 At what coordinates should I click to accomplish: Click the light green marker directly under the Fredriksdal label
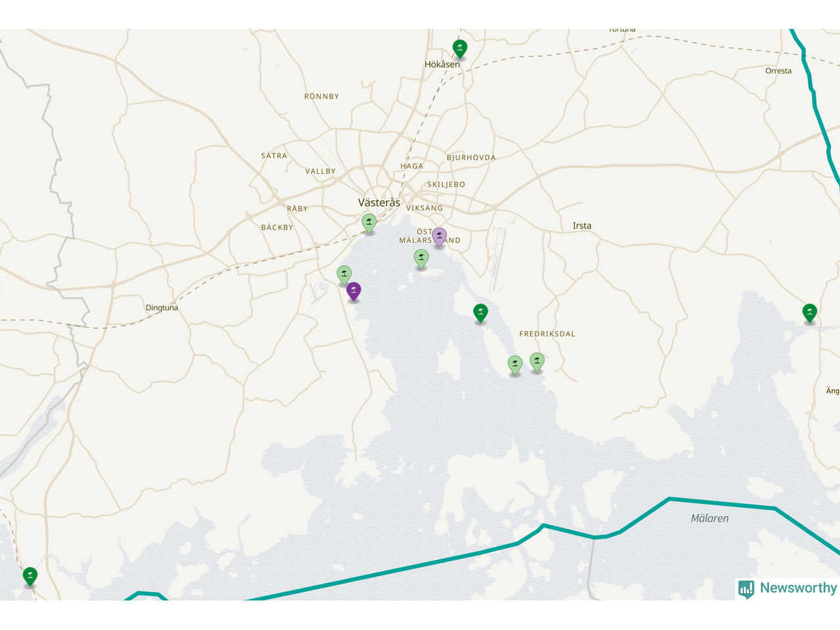(x=537, y=362)
